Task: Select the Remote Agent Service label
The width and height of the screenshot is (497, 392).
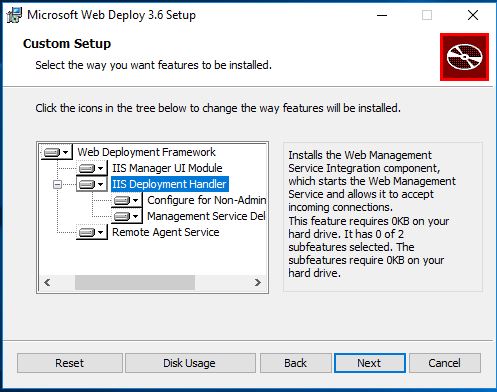Action: pyautogui.click(x=166, y=232)
